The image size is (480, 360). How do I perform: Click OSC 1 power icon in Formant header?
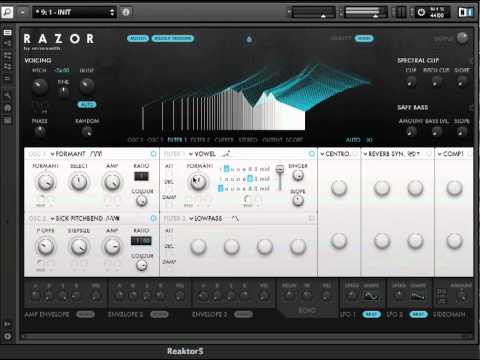click(x=153, y=154)
